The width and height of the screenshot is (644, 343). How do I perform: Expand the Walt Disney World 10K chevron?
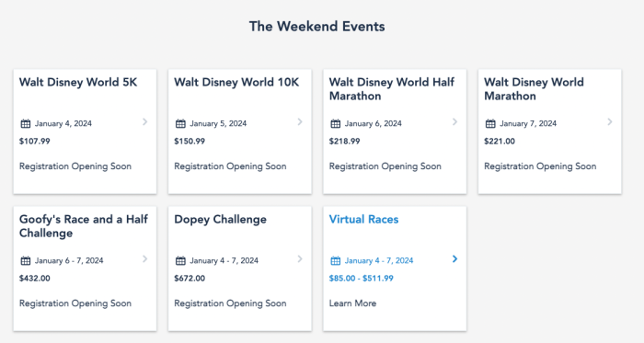300,122
